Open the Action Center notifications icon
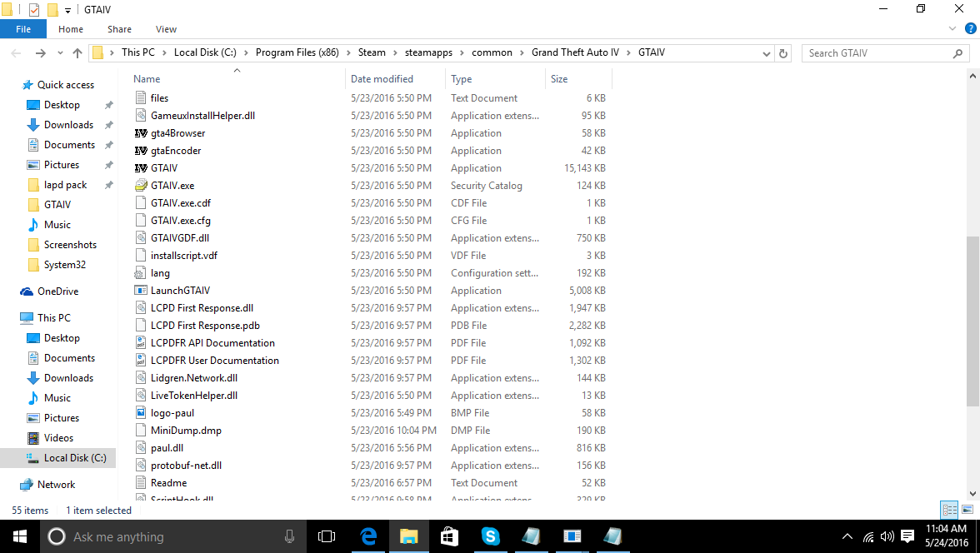980x553 pixels. [907, 536]
